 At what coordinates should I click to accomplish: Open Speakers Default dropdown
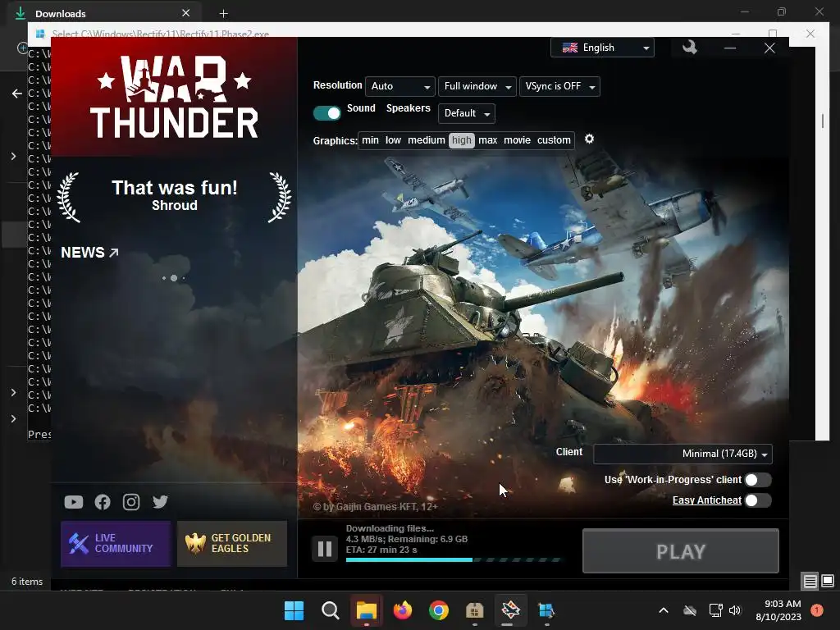[466, 113]
